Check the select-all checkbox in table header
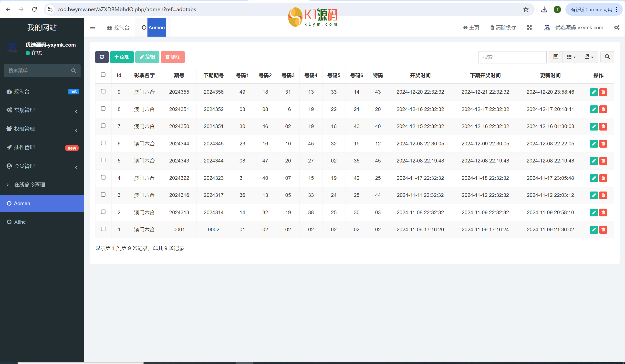This screenshot has width=625, height=364. (x=103, y=75)
